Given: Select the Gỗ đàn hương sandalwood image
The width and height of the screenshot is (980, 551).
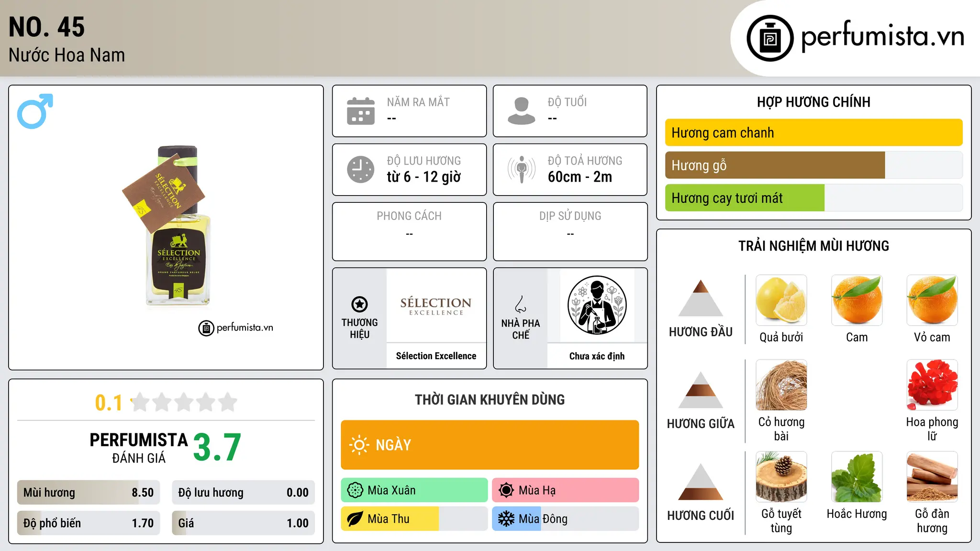Looking at the screenshot, I should click(932, 476).
